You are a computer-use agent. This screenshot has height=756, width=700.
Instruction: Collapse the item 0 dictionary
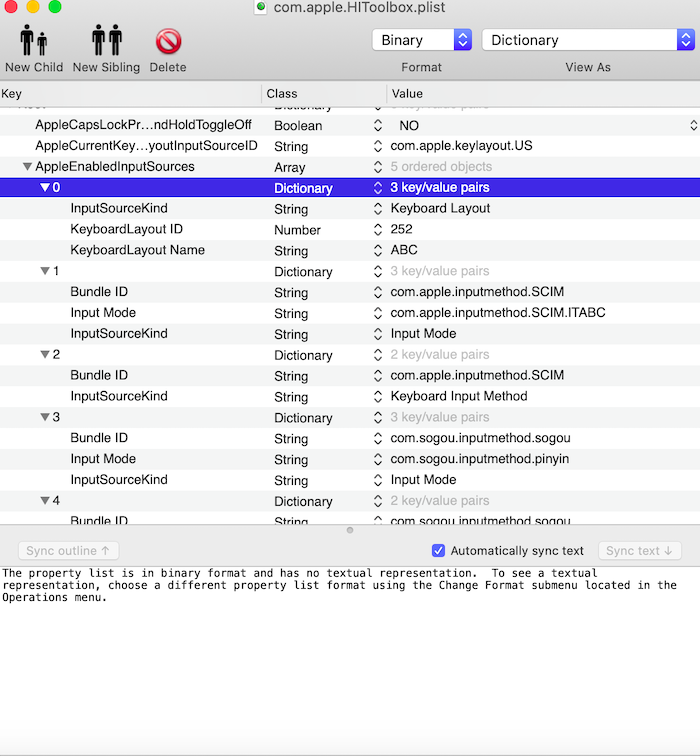pyautogui.click(x=45, y=187)
